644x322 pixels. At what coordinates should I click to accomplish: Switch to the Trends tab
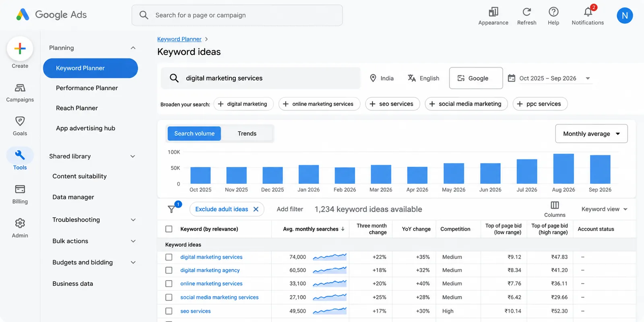[247, 134]
